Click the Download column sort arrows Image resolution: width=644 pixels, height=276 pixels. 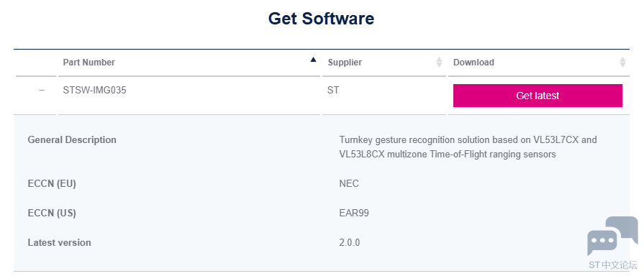(622, 63)
